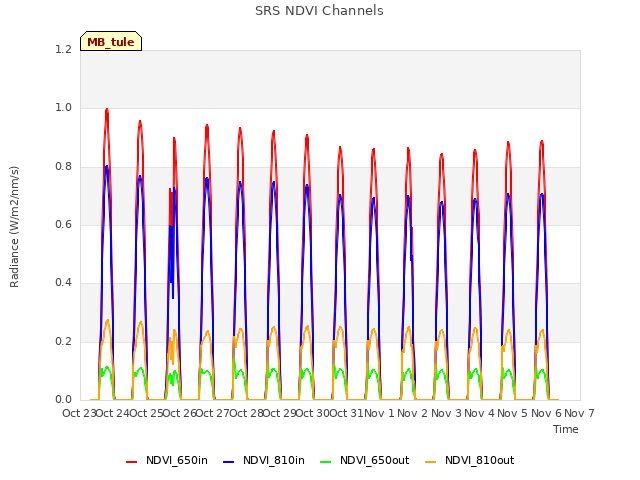Image resolution: width=640 pixels, height=480 pixels.
Task: Click the 0.0 y-axis tick value
Action: 63,400
